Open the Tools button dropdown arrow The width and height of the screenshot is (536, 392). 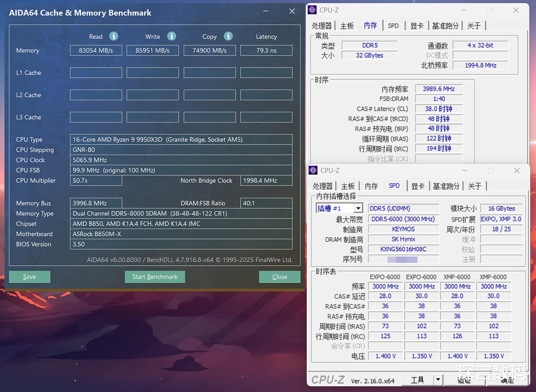click(438, 379)
